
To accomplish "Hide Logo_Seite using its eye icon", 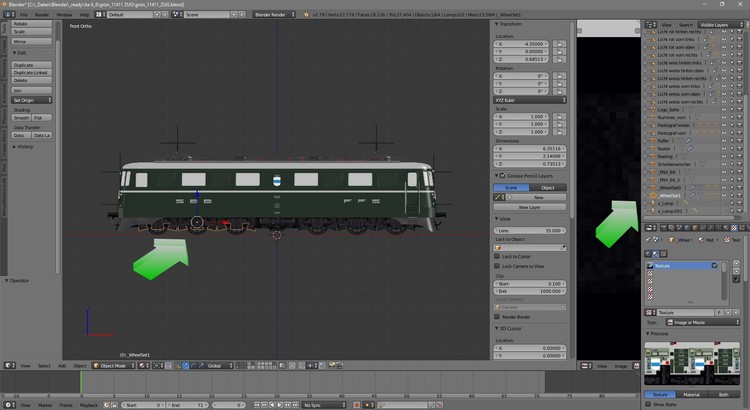I will [724, 110].
